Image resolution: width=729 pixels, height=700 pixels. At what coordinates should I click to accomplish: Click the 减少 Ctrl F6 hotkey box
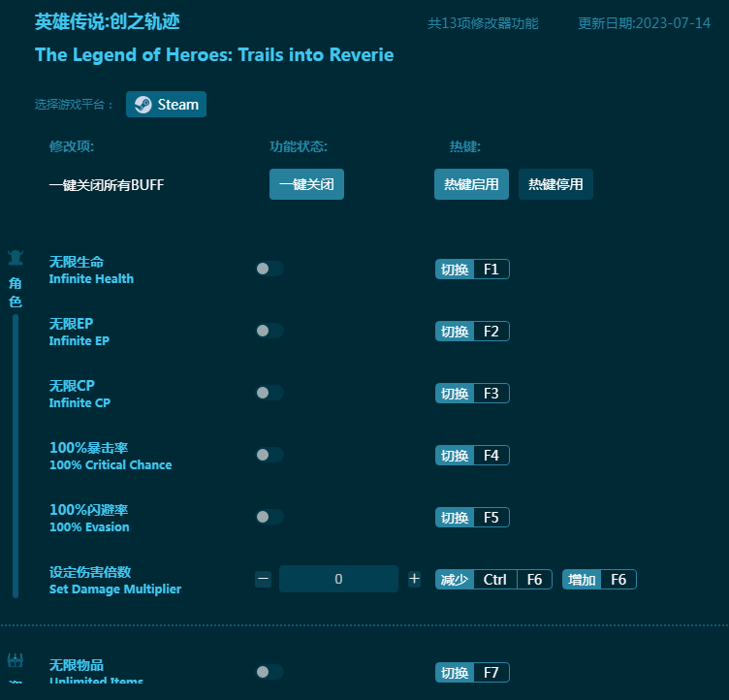(493, 580)
